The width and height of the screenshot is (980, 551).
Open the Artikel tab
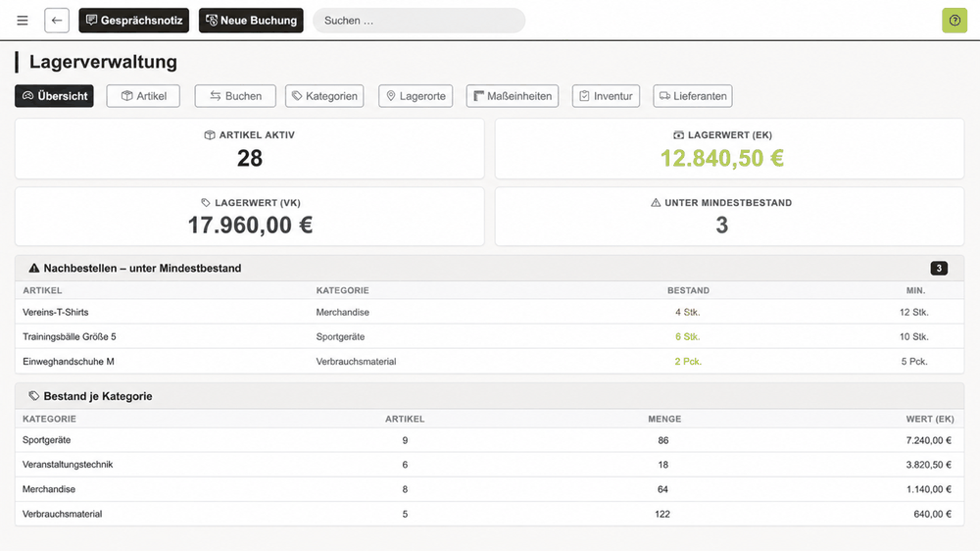pyautogui.click(x=143, y=96)
